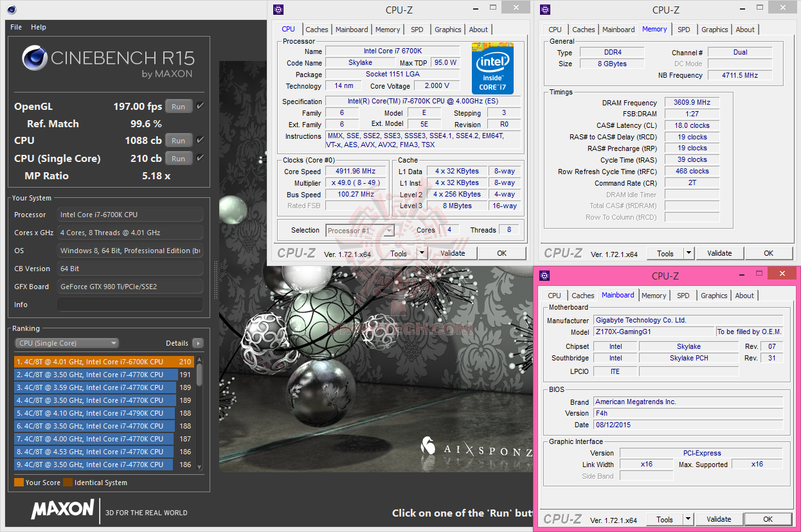
Task: Click the motherboard model Z170X-GamingG1 field
Action: (654, 332)
